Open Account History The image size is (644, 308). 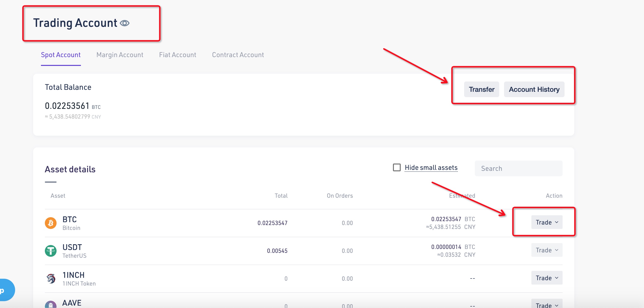pos(534,89)
